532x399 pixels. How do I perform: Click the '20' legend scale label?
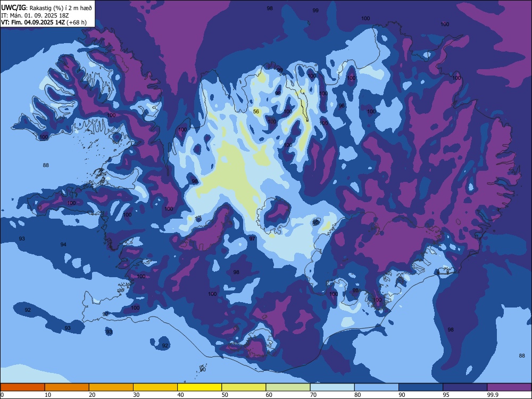(92, 395)
